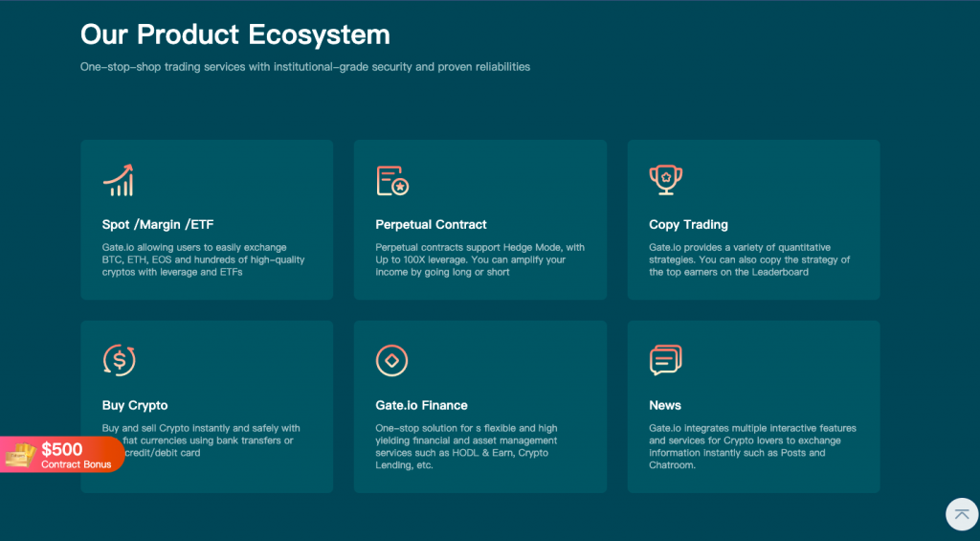The image size is (980, 541).
Task: Open the Spot /Margin /ETF title link
Action: pyautogui.click(x=158, y=224)
